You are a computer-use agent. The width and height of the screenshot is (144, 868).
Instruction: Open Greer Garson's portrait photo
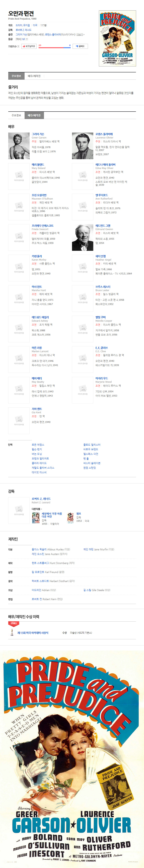point(19,146)
